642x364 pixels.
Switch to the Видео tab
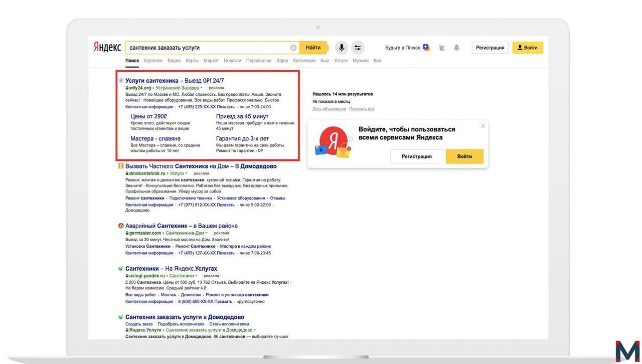click(174, 61)
